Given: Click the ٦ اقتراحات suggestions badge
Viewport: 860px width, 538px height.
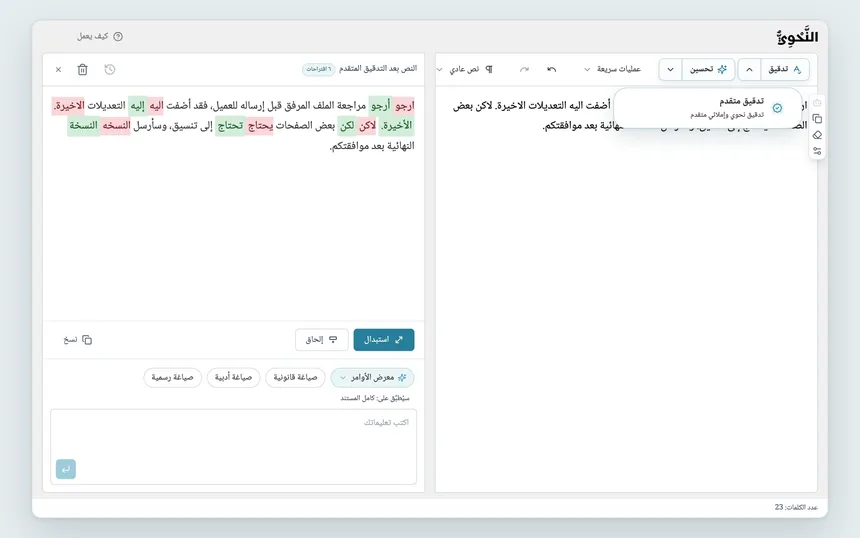Looking at the screenshot, I should [x=318, y=69].
